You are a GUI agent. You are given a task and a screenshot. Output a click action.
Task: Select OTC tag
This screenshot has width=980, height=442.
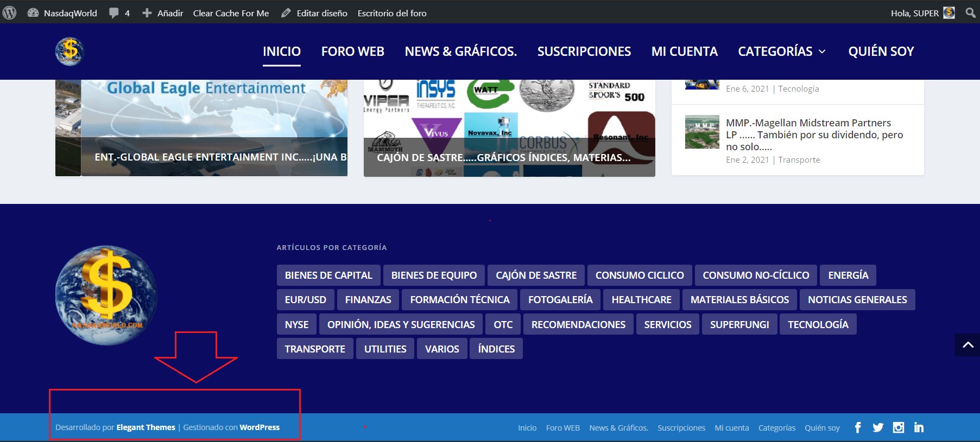pyautogui.click(x=503, y=325)
